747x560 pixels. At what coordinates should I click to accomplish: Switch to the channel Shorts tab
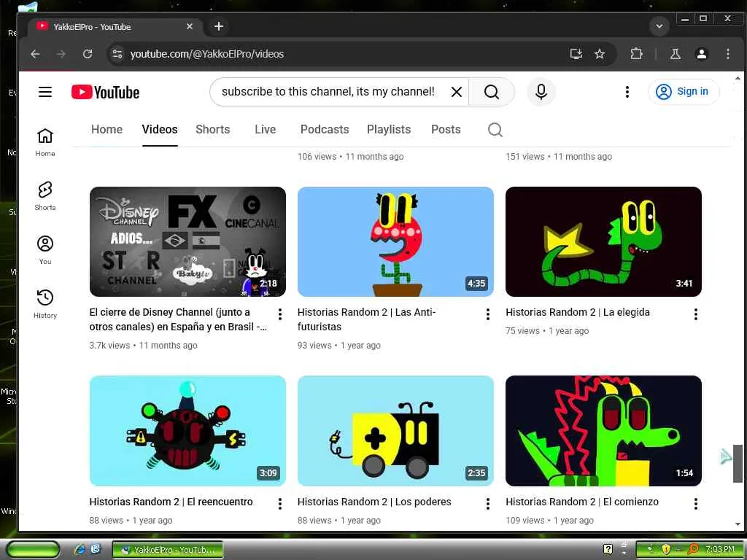click(212, 130)
